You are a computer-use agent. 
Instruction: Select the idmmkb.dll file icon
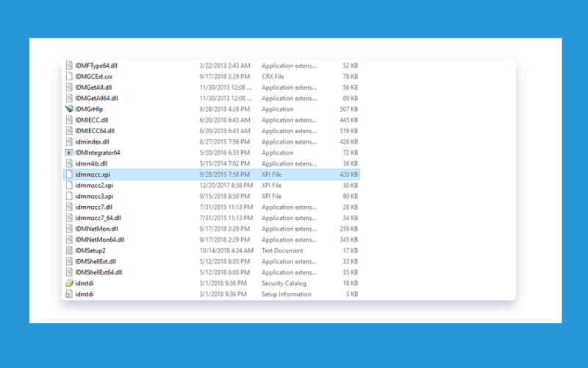pyautogui.click(x=69, y=163)
